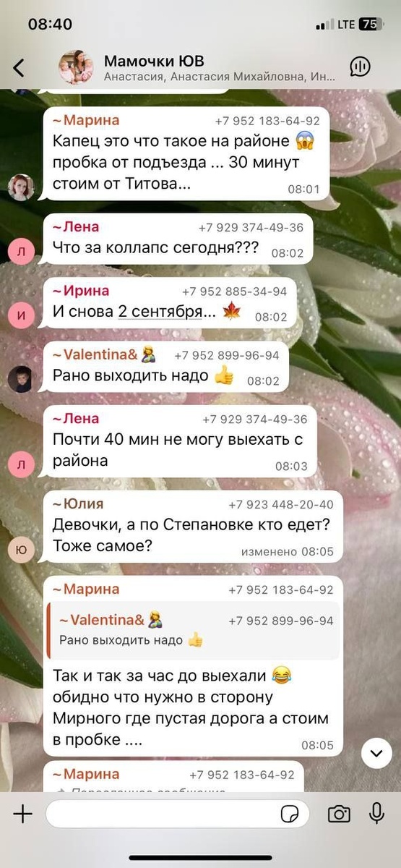
Task: Tap Ирина's pink avatar letter И
Action: pos(20,315)
